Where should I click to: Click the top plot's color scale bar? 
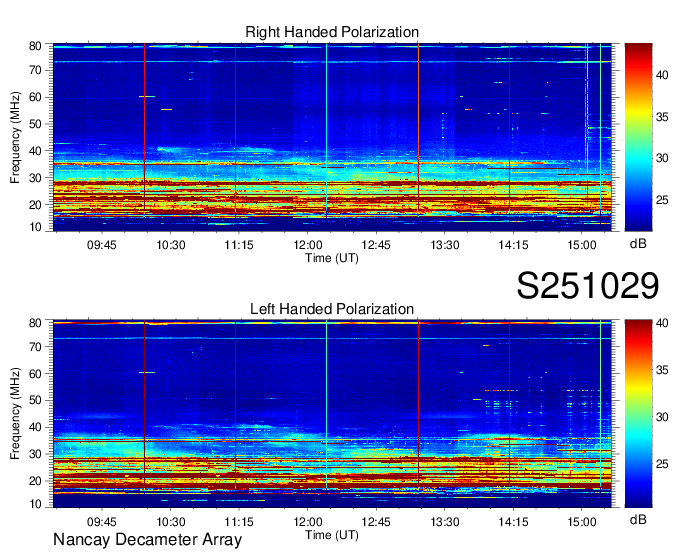638,135
